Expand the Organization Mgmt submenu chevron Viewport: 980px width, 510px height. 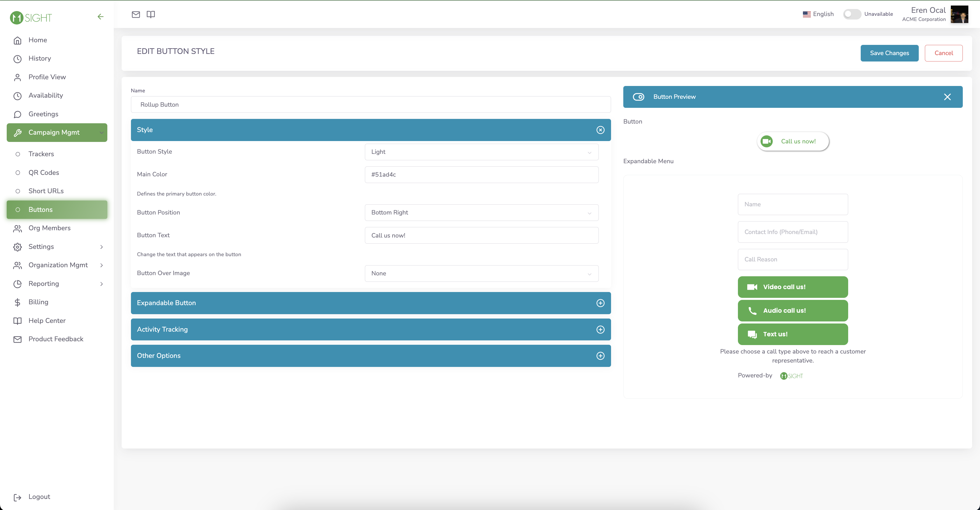pos(101,265)
